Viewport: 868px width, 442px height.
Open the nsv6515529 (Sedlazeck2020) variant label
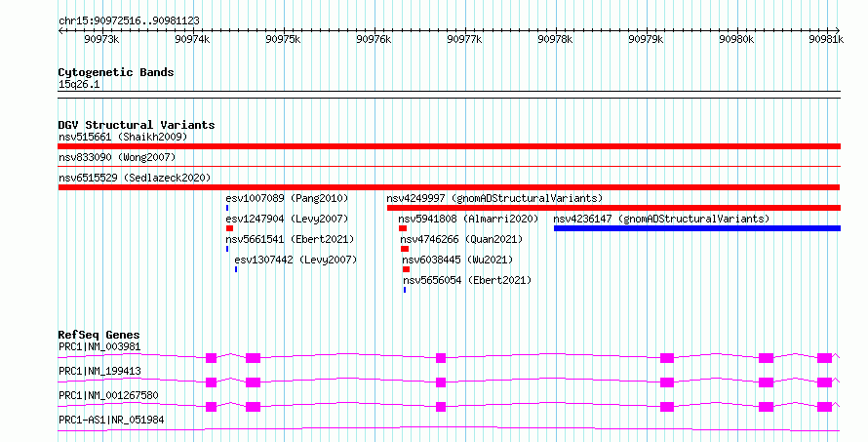click(x=135, y=178)
